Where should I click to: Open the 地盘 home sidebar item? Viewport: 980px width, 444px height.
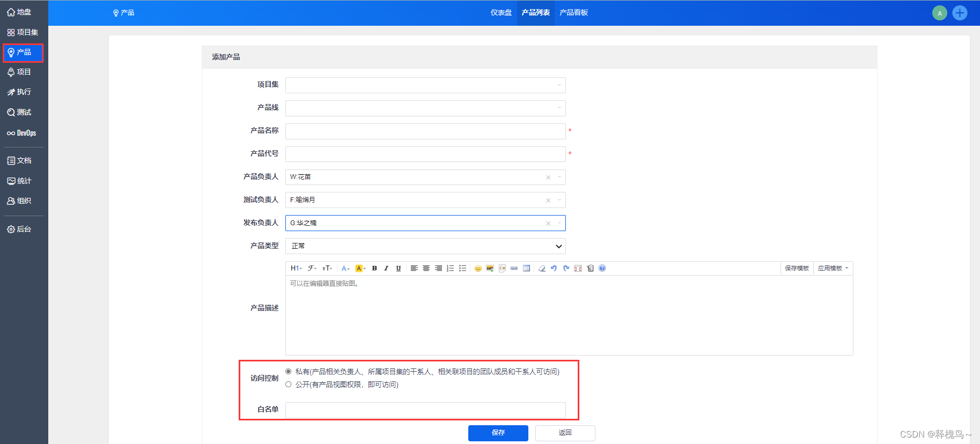[19, 12]
